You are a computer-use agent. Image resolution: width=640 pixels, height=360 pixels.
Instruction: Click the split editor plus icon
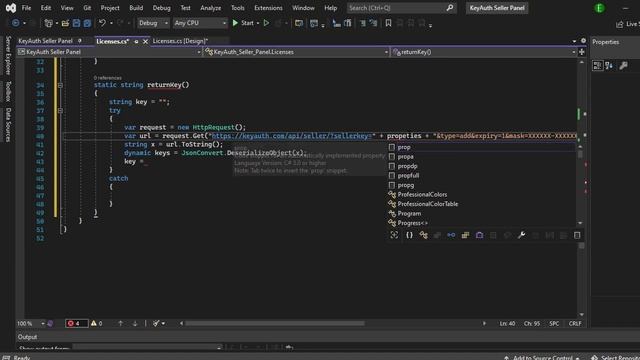582,52
